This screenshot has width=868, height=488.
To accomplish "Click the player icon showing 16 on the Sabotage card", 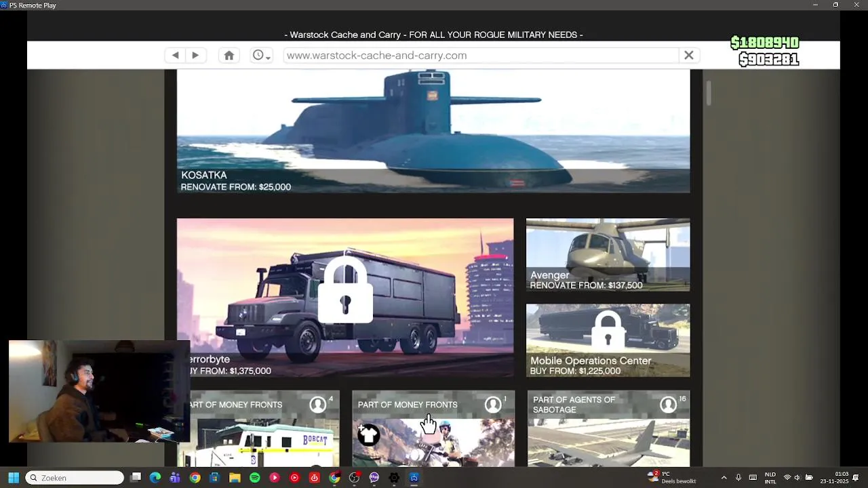I will pos(669,405).
